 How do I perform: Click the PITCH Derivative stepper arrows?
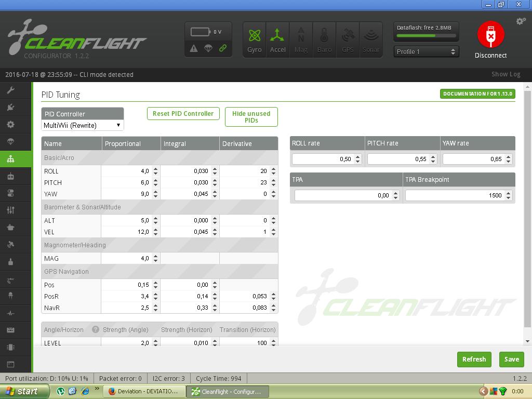click(x=273, y=182)
